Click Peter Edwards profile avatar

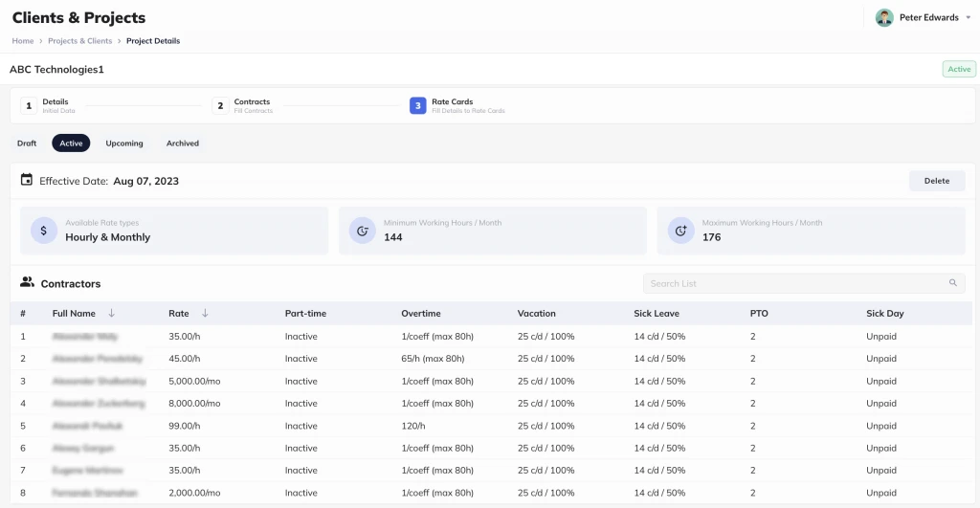(883, 17)
